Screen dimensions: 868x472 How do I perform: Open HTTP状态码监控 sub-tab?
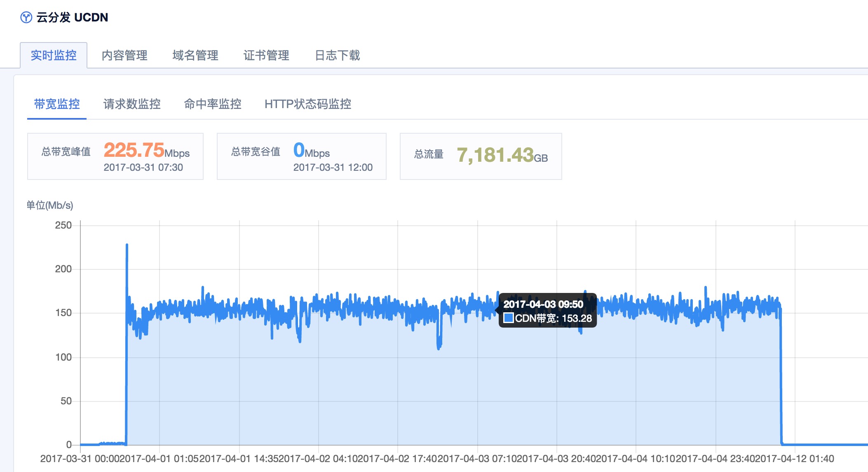(308, 104)
